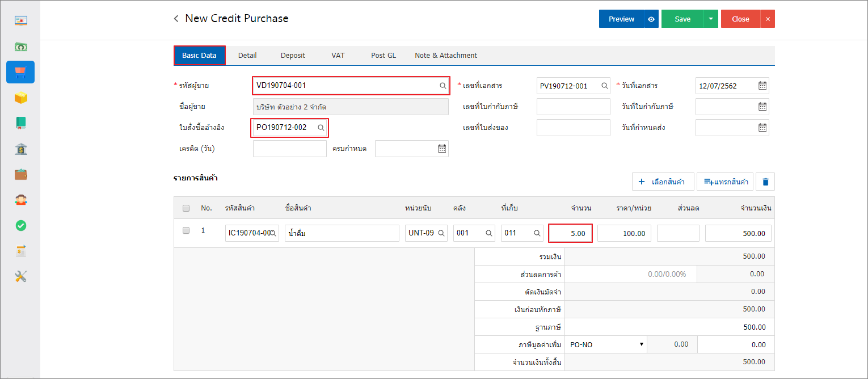Open the dashboard monitor icon in sidebar

(21, 20)
